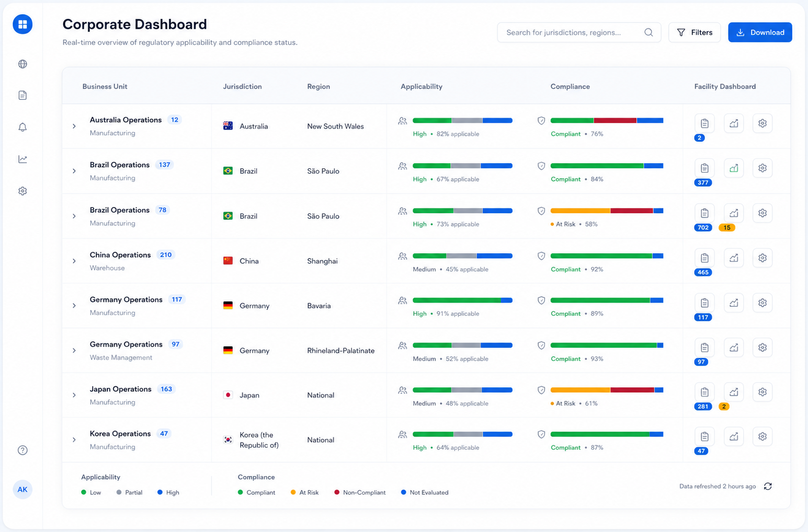Expand Germany Operations 97 row
The image size is (808, 532).
coord(74,351)
